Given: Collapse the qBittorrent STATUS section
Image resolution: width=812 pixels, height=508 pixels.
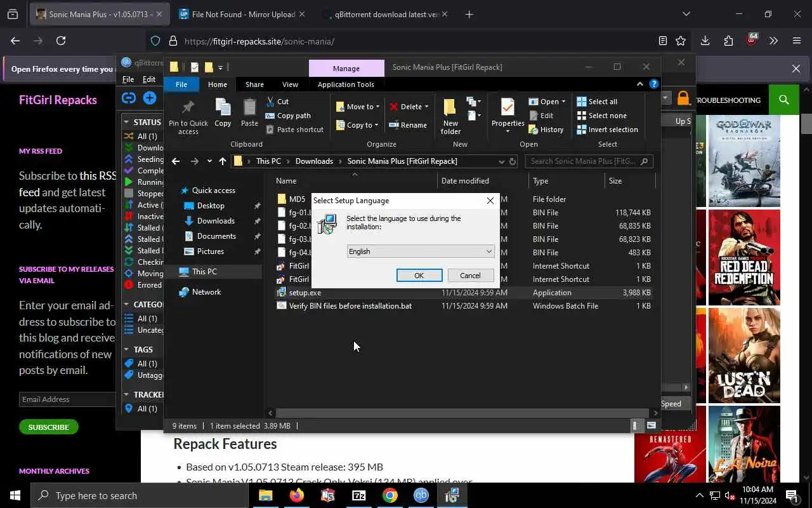Looking at the screenshot, I should (127, 122).
